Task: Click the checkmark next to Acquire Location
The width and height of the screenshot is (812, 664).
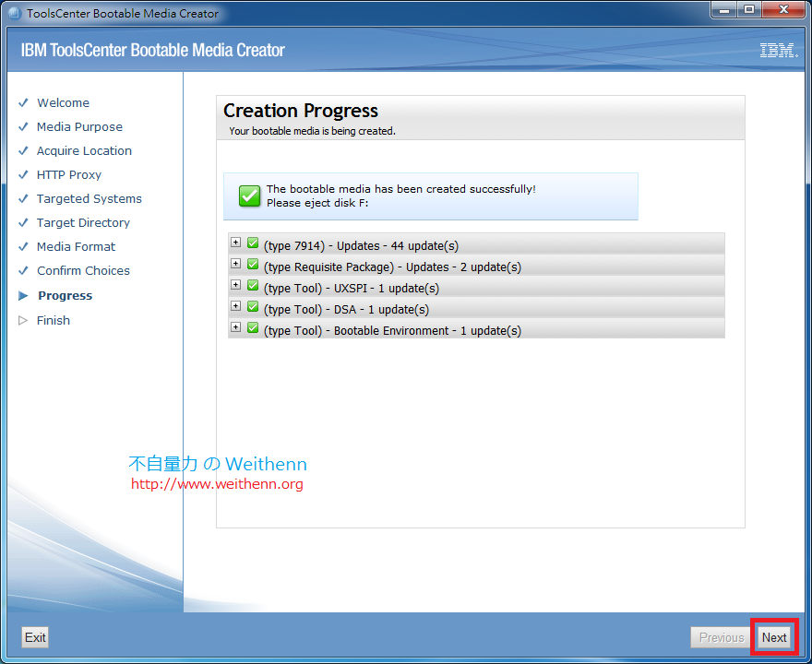Action: (23, 150)
